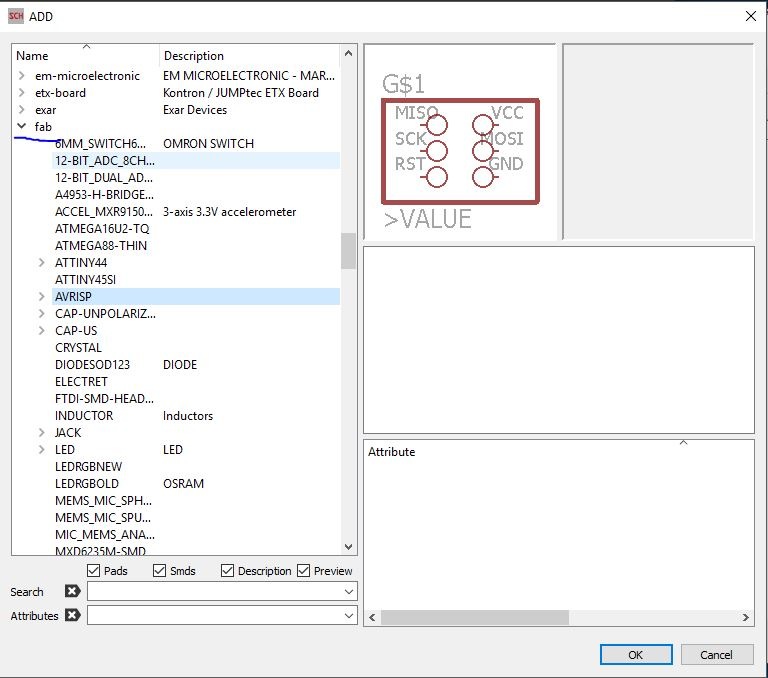Expand the LED device entry
This screenshot has width=768, height=678.
pyautogui.click(x=42, y=450)
